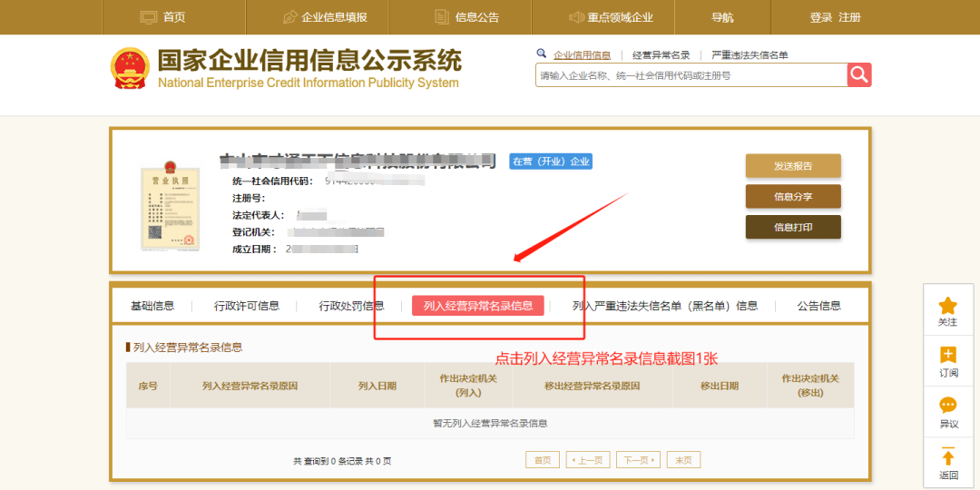Click the 首页 pagination button
The height and width of the screenshot is (490, 980).
[543, 460]
